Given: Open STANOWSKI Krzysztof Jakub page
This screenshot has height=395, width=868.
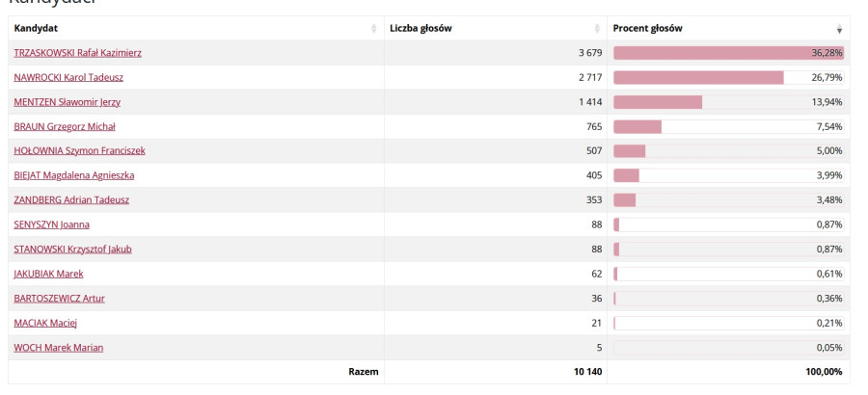Looking at the screenshot, I should (72, 249).
